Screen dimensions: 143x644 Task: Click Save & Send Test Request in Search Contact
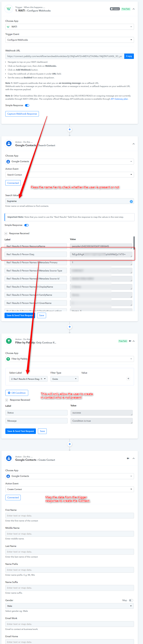20,316
